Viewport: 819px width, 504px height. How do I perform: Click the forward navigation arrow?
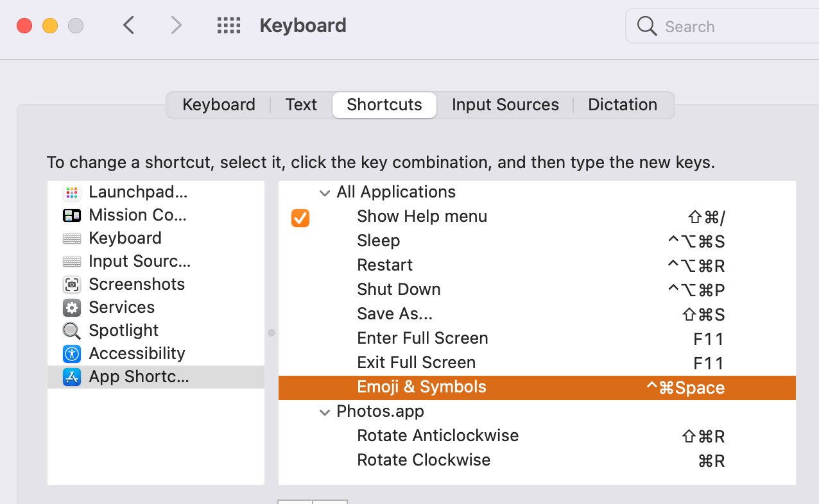(x=176, y=26)
